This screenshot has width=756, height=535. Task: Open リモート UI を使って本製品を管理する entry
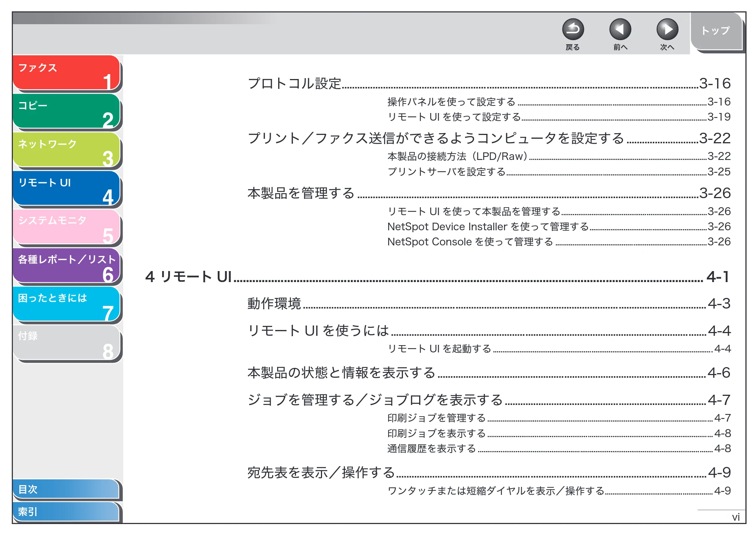[x=559, y=211]
